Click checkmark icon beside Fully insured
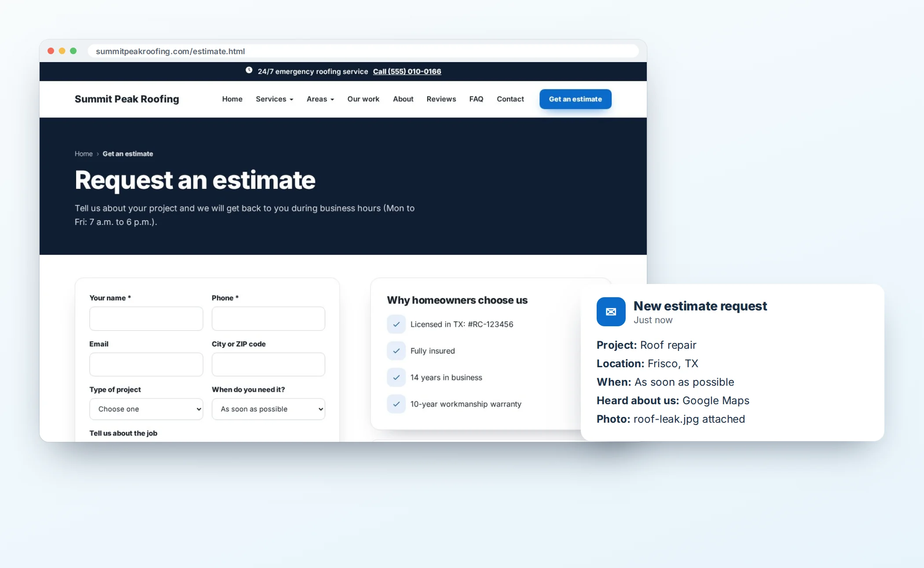The height and width of the screenshot is (568, 924). (396, 351)
